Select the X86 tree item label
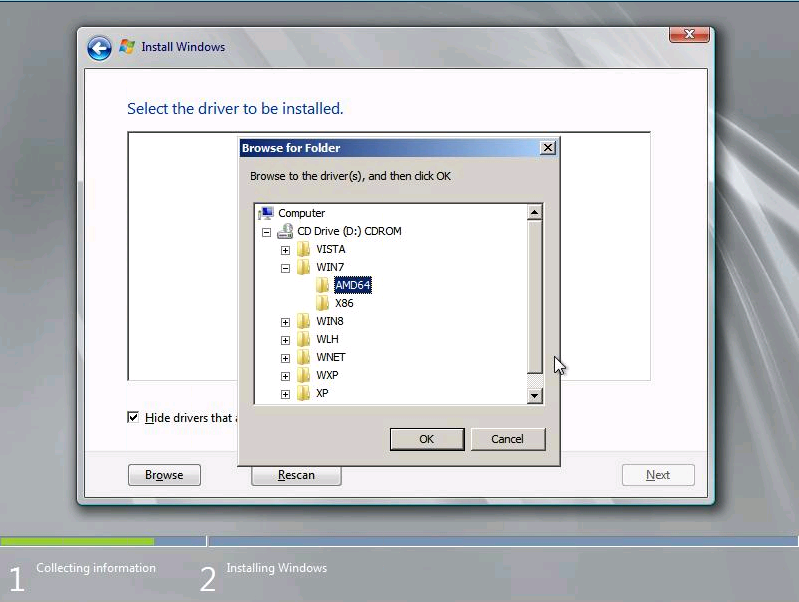This screenshot has height=602, width=799. click(x=344, y=303)
